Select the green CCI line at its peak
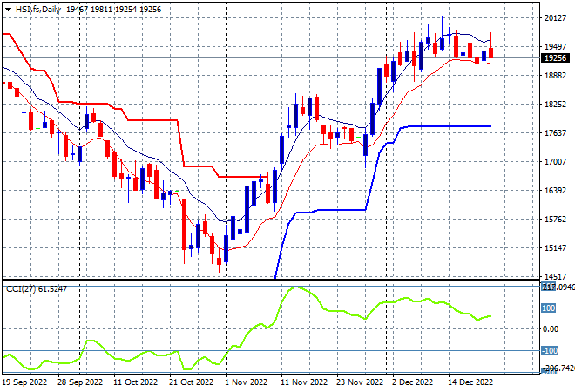Viewport: 575px width, 392px height. pyautogui.click(x=296, y=287)
